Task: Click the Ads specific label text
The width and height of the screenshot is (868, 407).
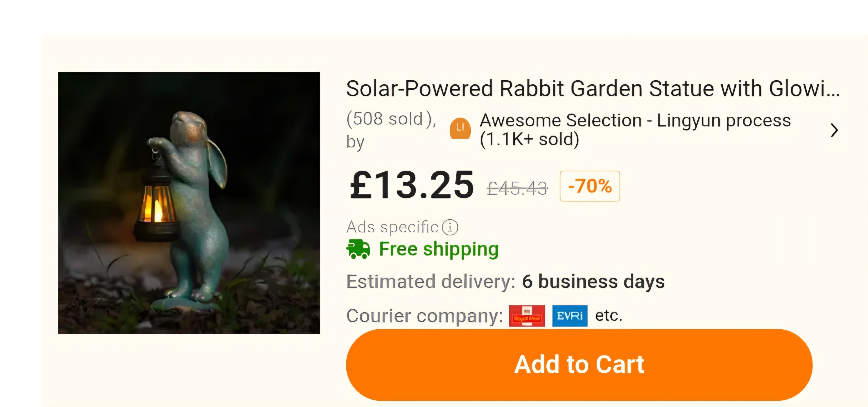Action: click(392, 227)
